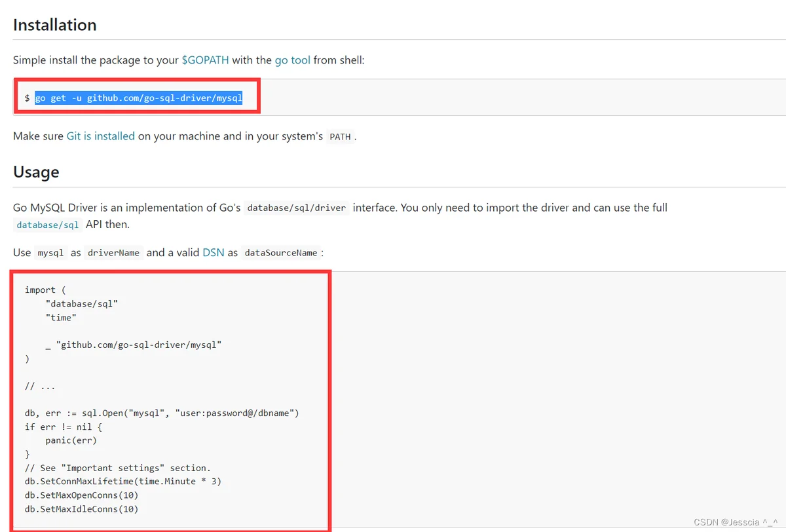Click the PATH inline code label

(340, 137)
